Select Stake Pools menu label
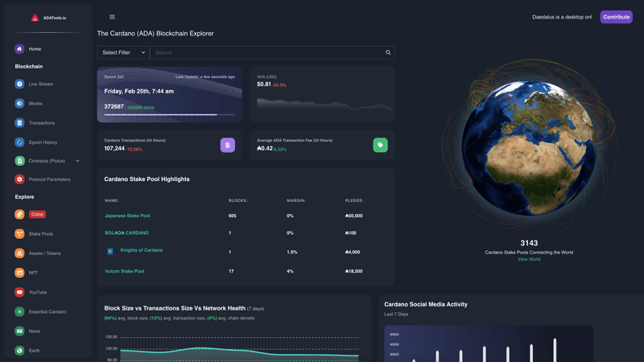 [41, 233]
